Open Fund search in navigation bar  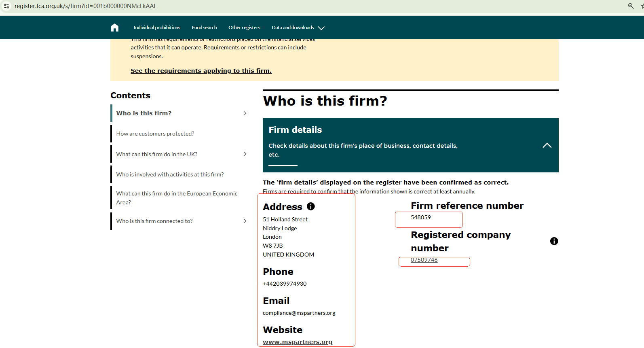(x=204, y=28)
